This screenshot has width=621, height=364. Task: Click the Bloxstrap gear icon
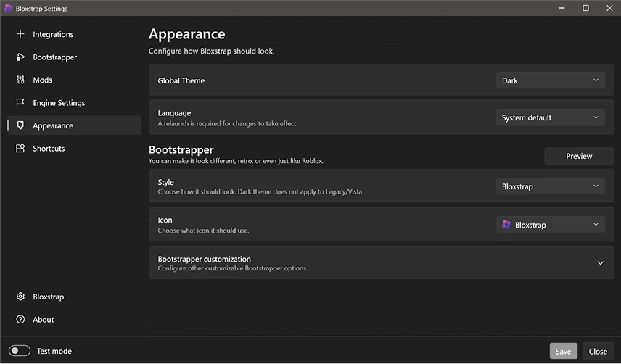pos(20,297)
